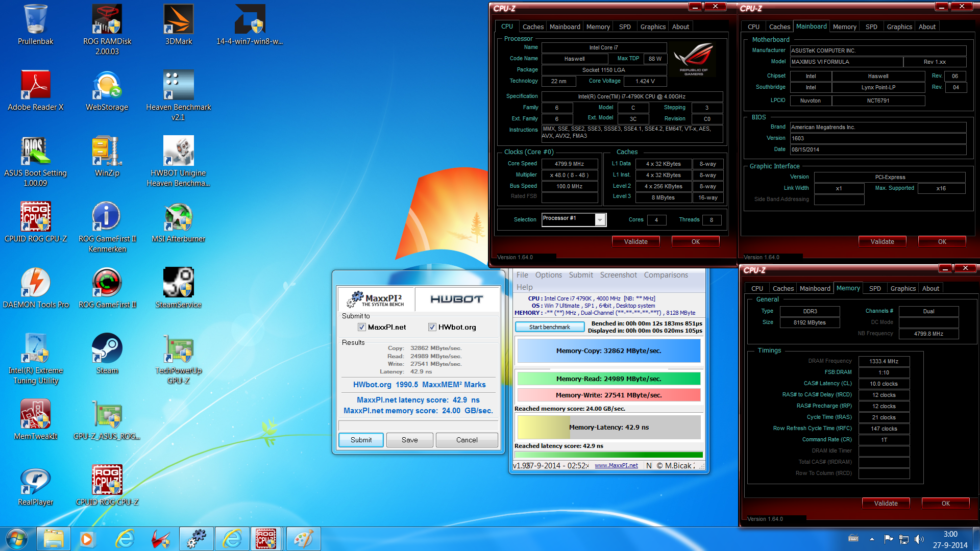Image resolution: width=980 pixels, height=551 pixels.
Task: Click the volume speaker tray icon
Action: pos(919,539)
